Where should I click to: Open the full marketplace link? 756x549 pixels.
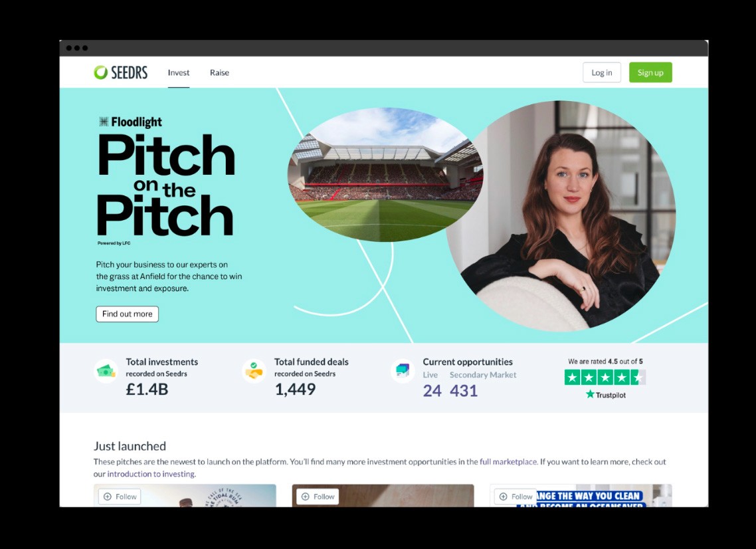point(508,462)
